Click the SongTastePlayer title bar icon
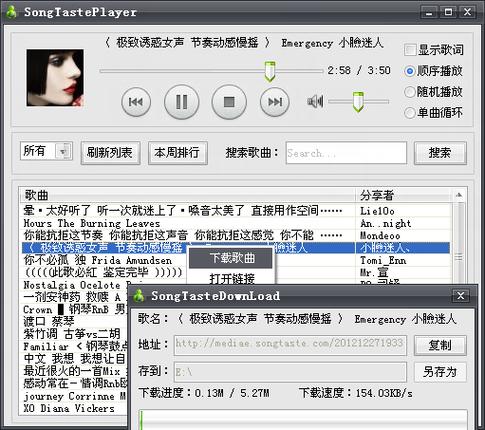Viewport: 485px width, 430px height. click(x=11, y=12)
